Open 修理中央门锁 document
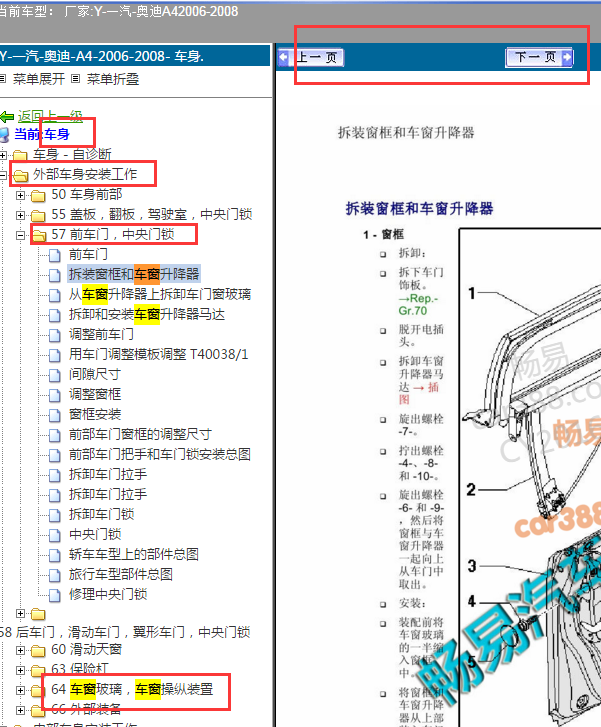601x727 pixels. pos(108,594)
